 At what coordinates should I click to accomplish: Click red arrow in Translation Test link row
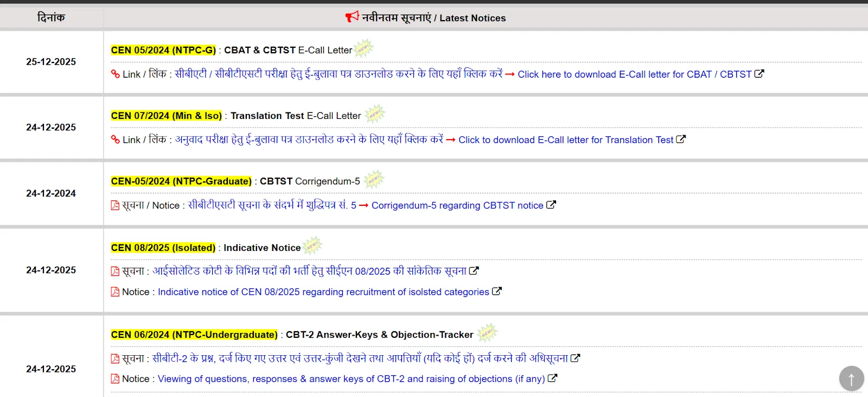tap(451, 140)
